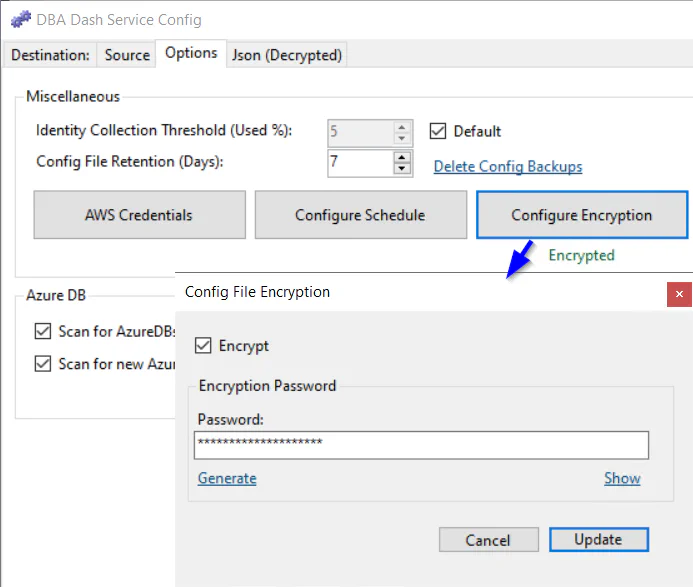Screen dimensions: 693x587
Task: Click the Delete Config Backups link
Action: point(508,166)
